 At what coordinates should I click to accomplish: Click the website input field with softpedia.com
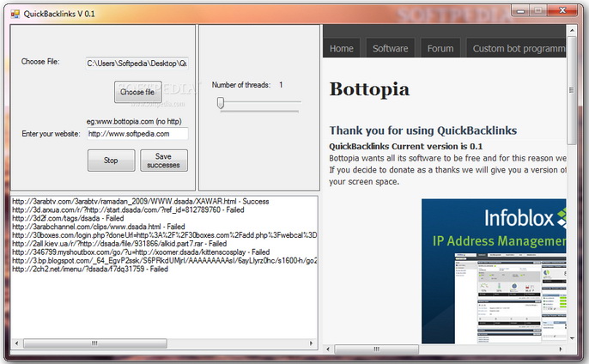tap(137, 134)
